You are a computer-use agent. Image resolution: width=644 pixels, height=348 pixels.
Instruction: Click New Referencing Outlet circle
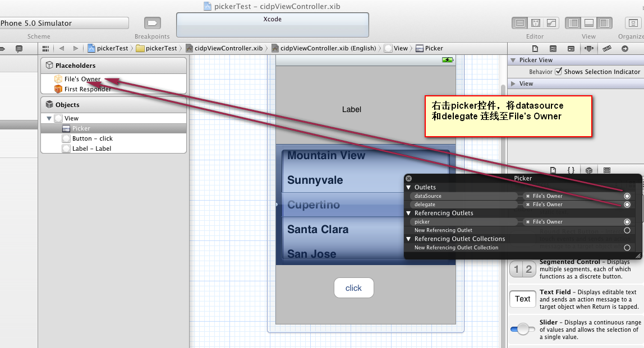click(627, 230)
